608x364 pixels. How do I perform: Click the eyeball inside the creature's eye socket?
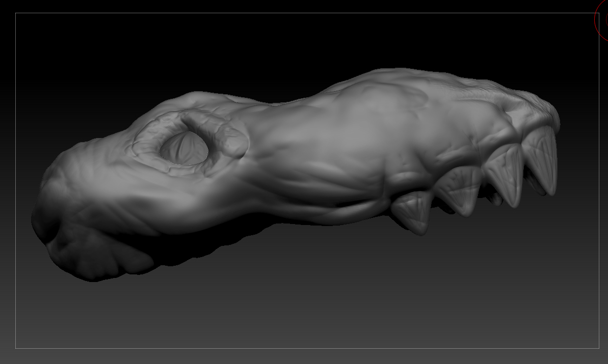(184, 148)
